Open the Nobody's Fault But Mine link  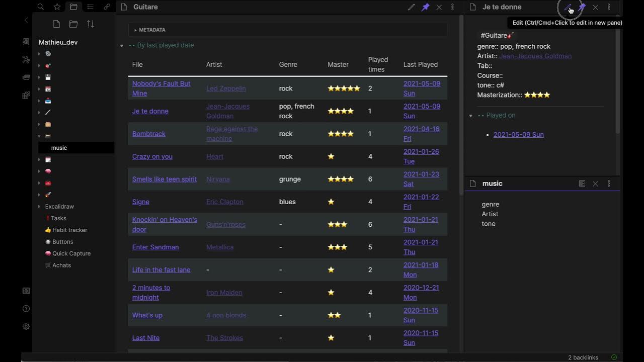tap(161, 88)
